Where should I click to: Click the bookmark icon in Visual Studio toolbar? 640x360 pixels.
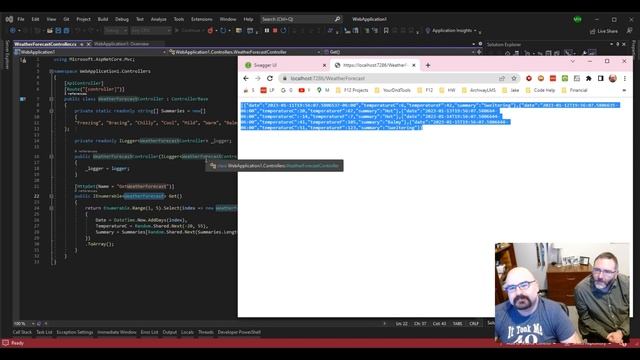coord(386,31)
